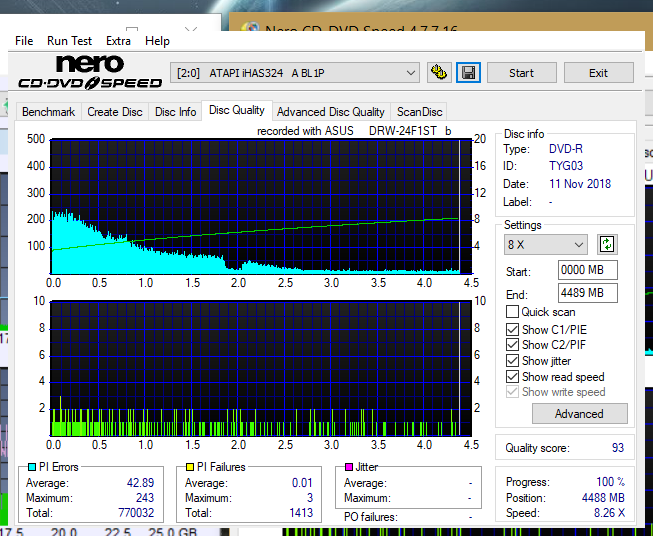Start the disc quality scan
Screen dimensions: 653x536
[521, 73]
